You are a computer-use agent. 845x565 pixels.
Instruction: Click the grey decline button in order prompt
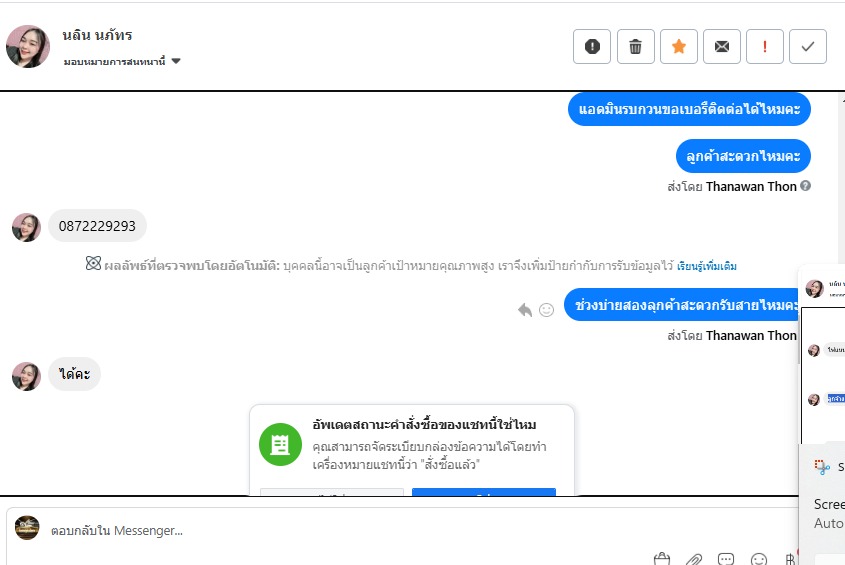click(x=331, y=492)
